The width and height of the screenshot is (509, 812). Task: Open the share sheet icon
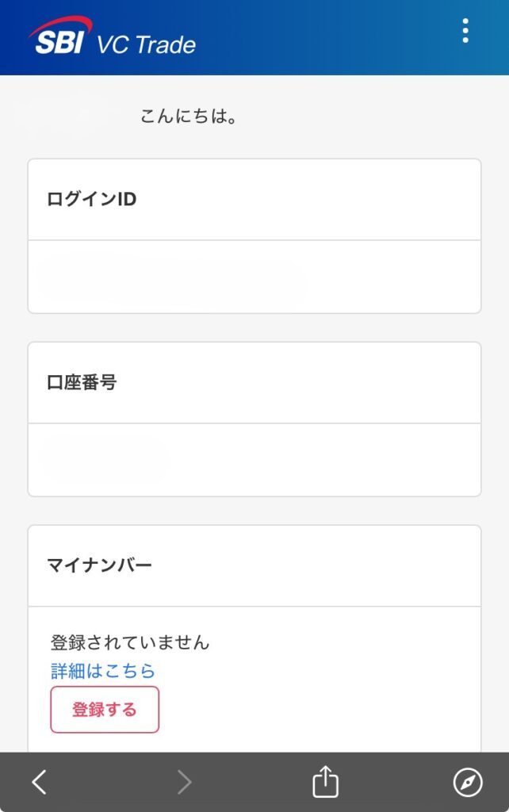click(x=325, y=783)
